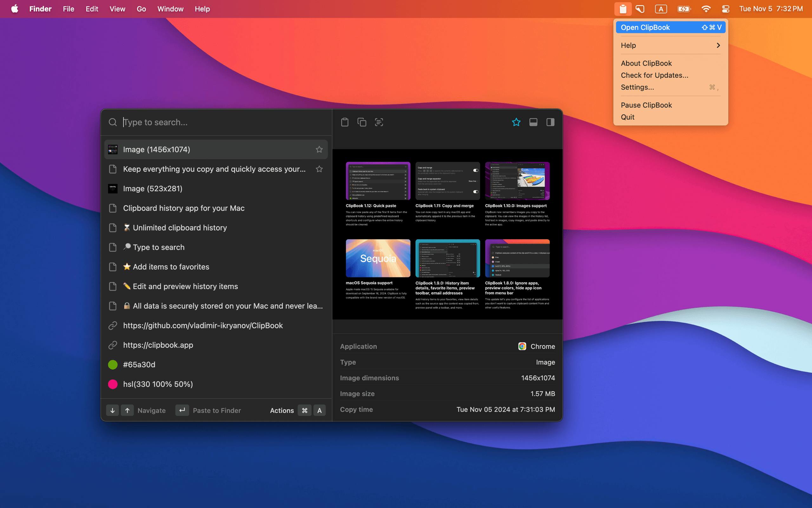Select 'Keep everything you copy' history item
The image size is (812, 508).
pos(216,169)
